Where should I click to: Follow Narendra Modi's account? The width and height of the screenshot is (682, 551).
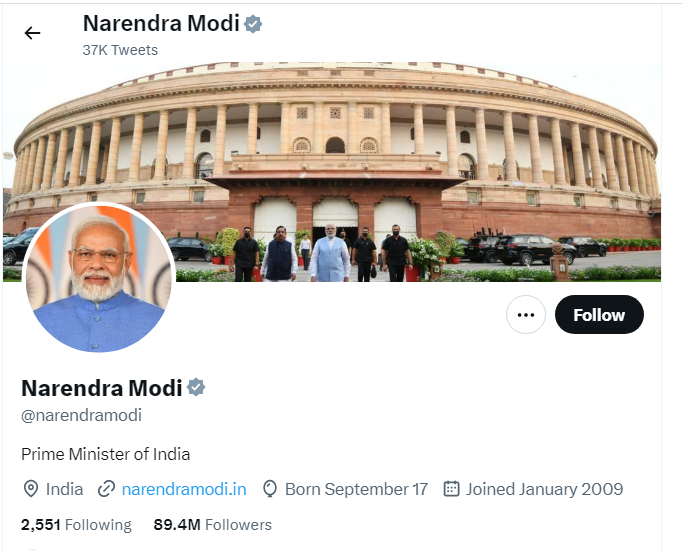599,315
